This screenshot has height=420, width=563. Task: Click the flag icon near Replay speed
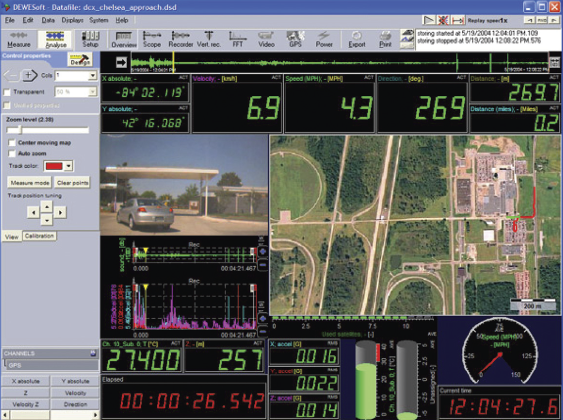[x=429, y=20]
